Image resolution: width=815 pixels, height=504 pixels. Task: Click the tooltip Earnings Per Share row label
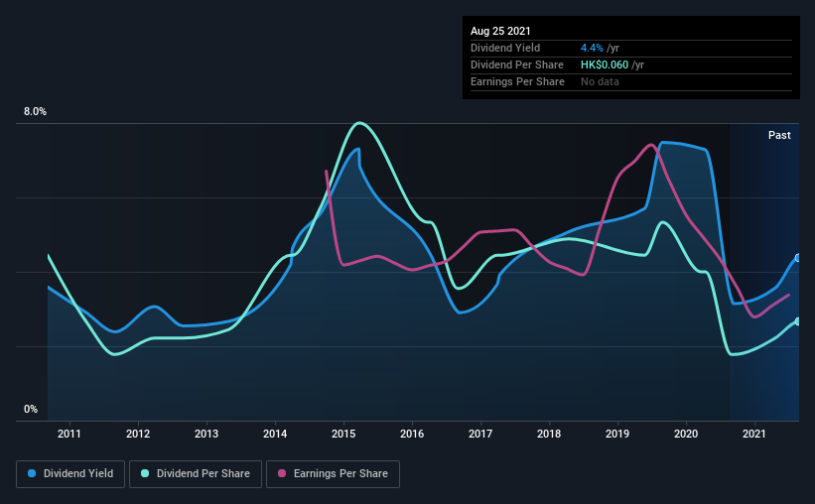(518, 81)
